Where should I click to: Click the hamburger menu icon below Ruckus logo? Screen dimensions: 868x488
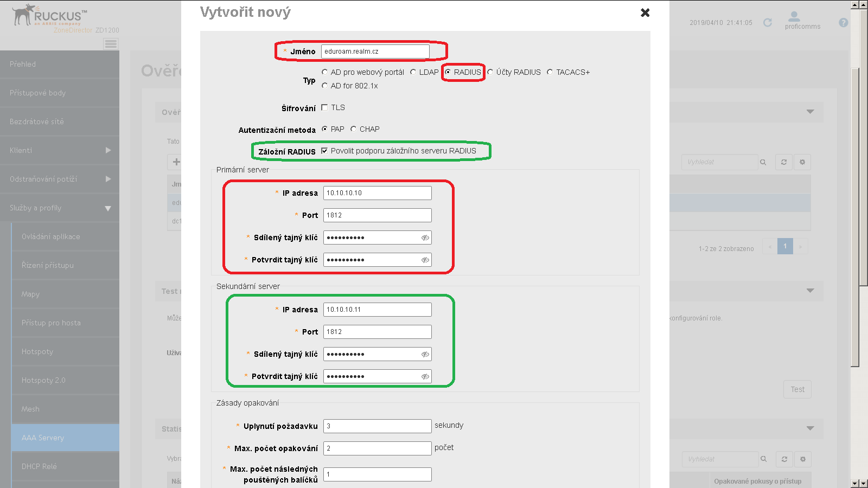(111, 44)
